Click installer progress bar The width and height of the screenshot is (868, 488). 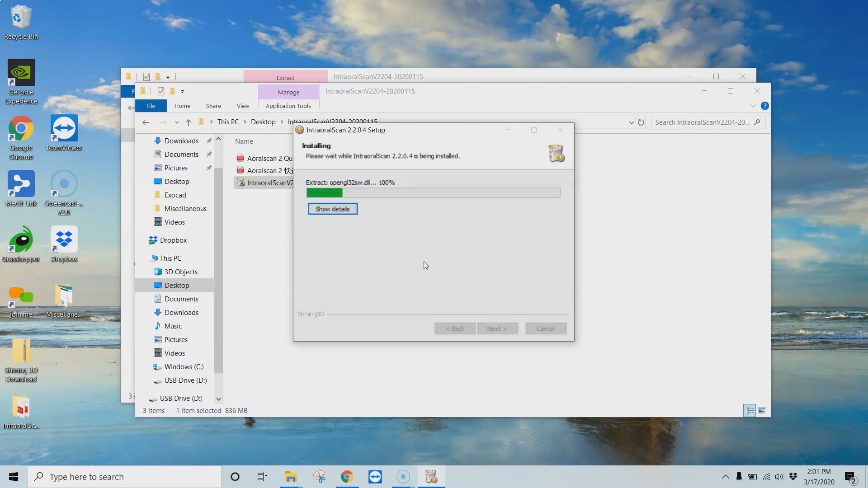pos(433,193)
